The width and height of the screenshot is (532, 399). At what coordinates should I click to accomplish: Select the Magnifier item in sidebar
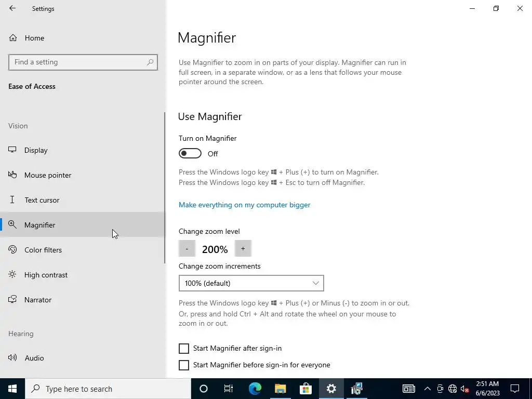point(83,224)
